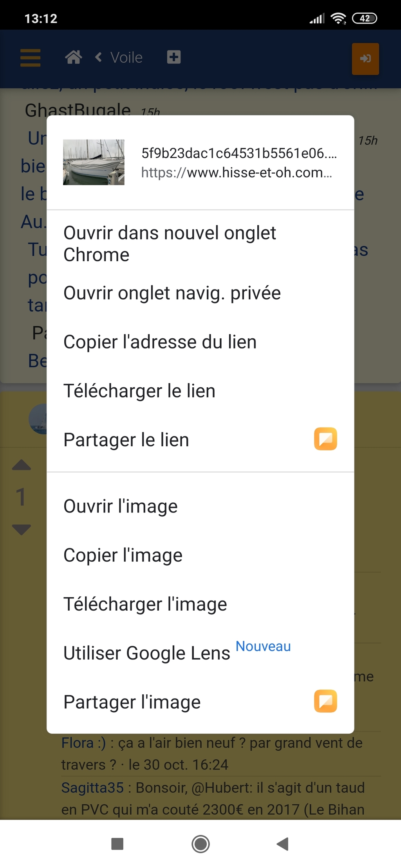Viewport: 401px width, 868px height.
Task: Select Ouvrir l'image menu entry
Action: (200, 506)
